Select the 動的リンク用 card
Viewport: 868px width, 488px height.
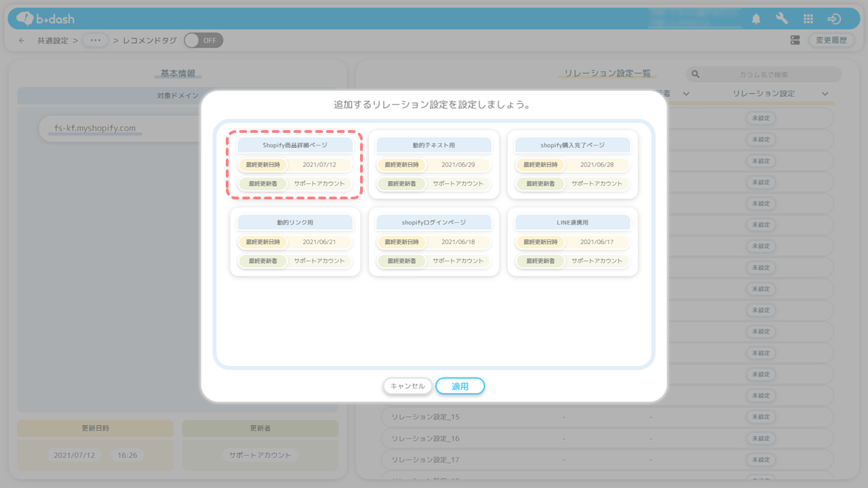pyautogui.click(x=295, y=242)
